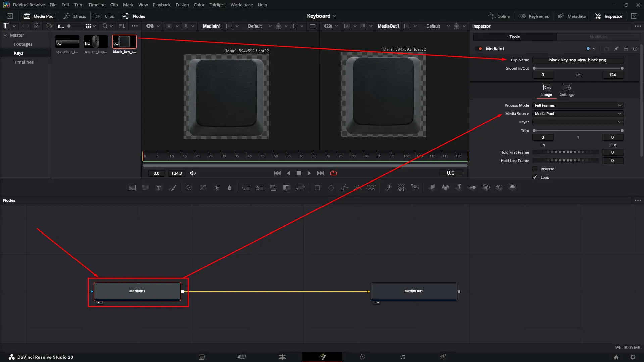Add a Text3D node from the toolbar
The image size is (644, 362).
[x=459, y=187]
